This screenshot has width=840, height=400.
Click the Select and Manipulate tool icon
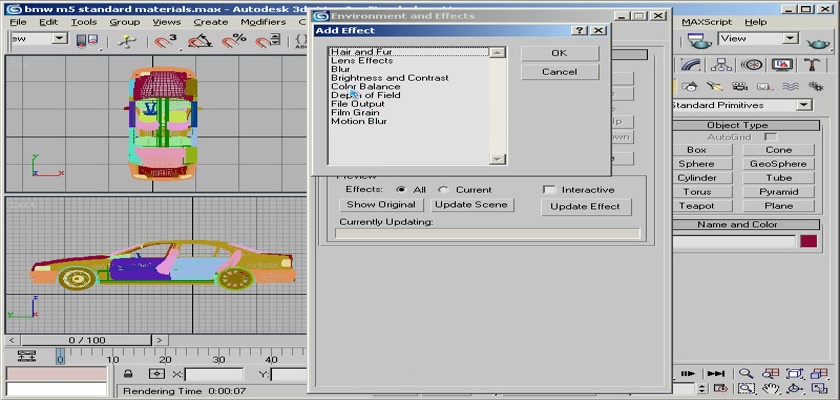coord(126,42)
